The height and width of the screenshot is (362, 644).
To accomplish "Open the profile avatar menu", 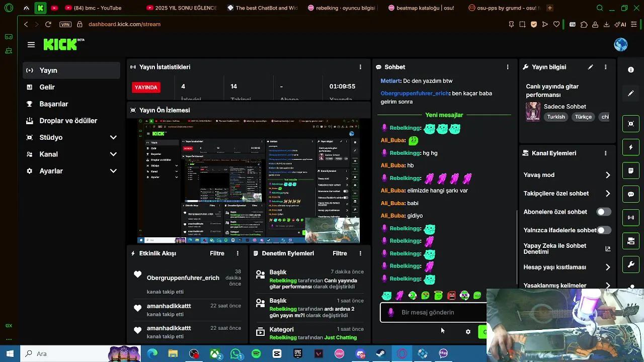I will 620,45.
